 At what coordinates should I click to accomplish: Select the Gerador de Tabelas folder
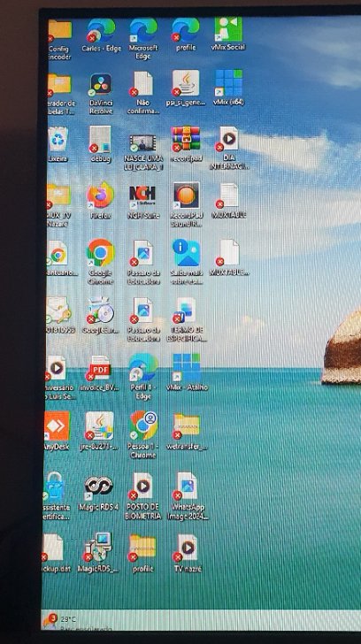pyautogui.click(x=60, y=95)
